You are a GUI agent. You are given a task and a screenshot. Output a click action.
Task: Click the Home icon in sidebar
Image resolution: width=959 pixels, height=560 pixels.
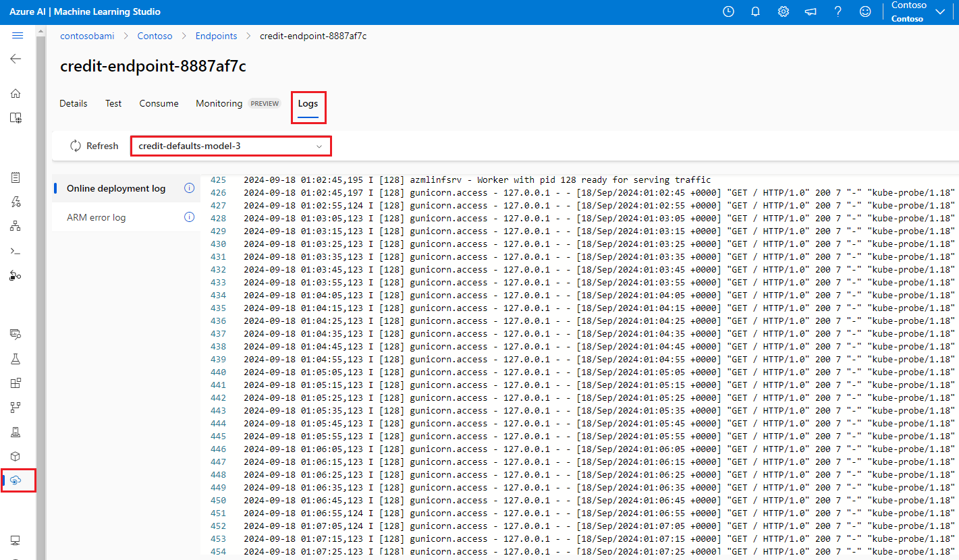point(16,93)
